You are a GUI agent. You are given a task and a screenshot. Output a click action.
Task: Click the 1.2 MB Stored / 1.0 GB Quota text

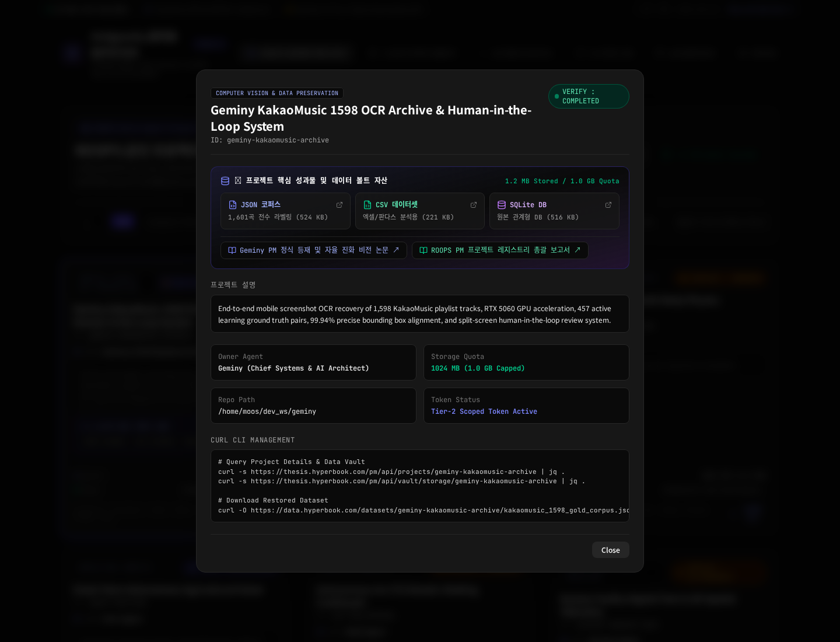pyautogui.click(x=562, y=182)
